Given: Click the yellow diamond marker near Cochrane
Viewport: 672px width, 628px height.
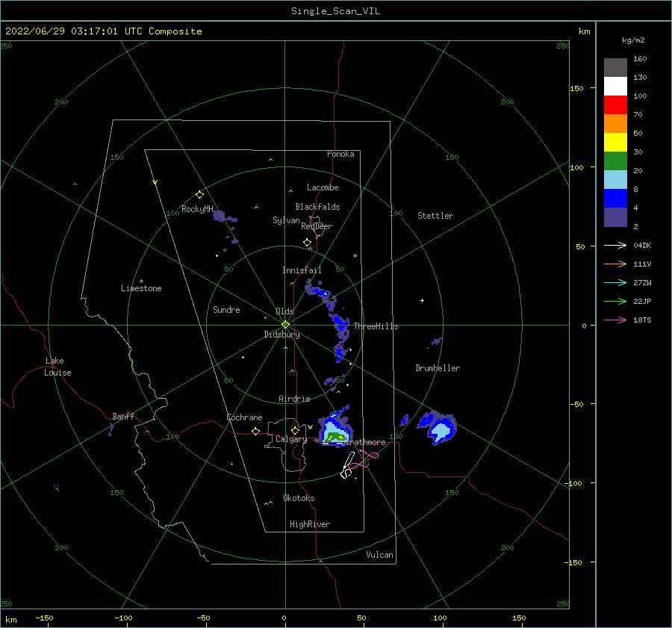Looking at the screenshot, I should (256, 432).
